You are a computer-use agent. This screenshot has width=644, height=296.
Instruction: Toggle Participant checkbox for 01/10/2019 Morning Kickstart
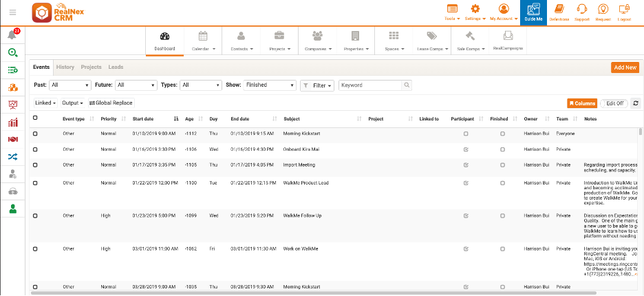coord(466,134)
